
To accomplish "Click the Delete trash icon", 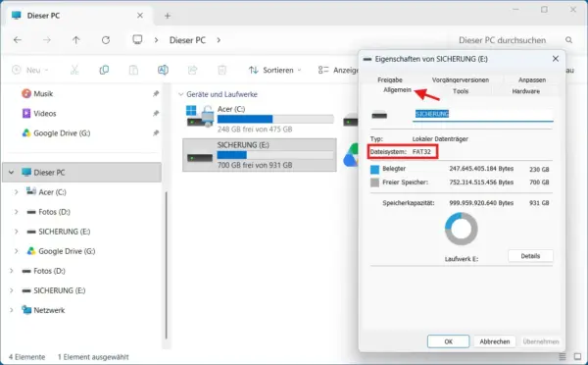I will pyautogui.click(x=222, y=70).
